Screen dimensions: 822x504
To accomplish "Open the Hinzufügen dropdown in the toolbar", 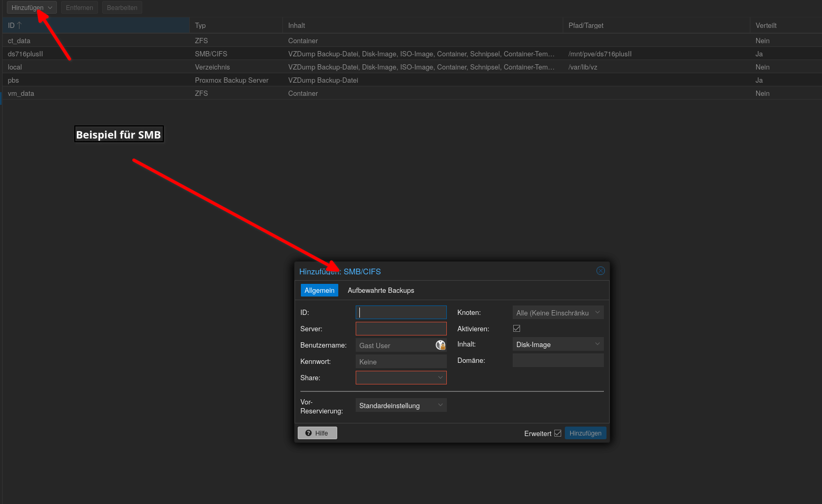I will 32,8.
